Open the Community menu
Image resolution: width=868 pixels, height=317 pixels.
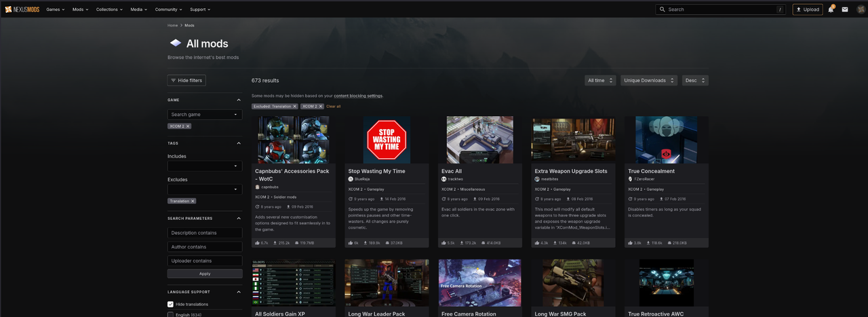[x=169, y=10]
